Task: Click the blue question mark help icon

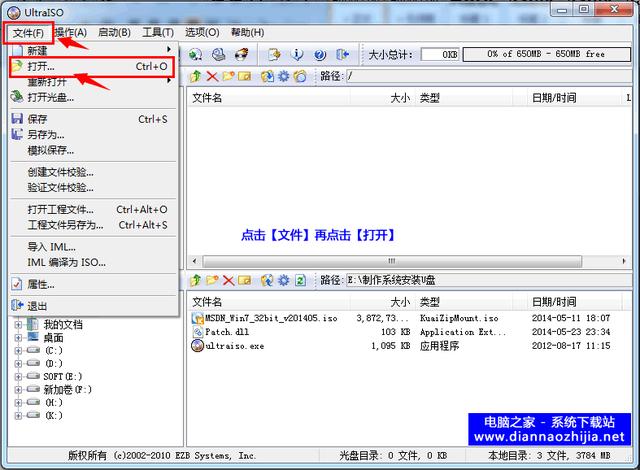Action: coord(320,54)
